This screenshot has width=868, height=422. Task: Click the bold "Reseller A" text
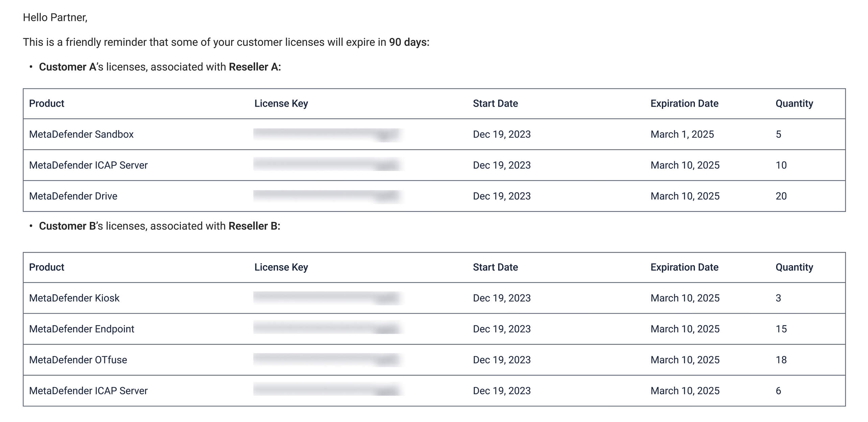click(x=254, y=67)
